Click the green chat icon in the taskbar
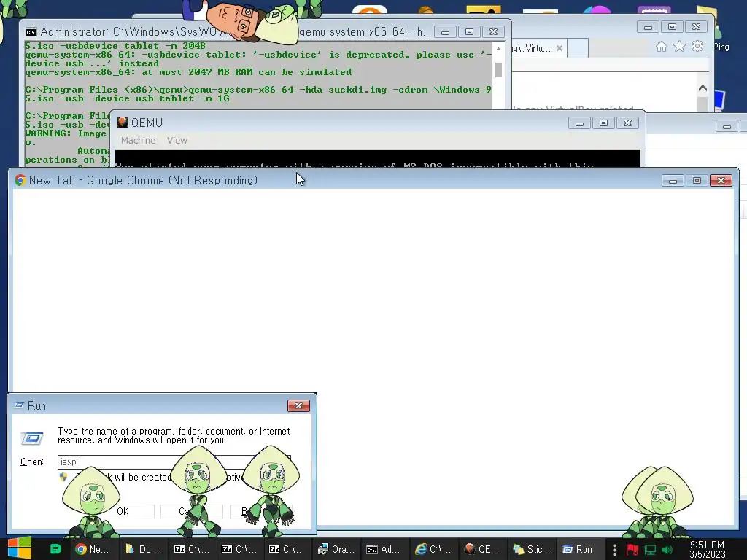This screenshot has height=560, width=747. (55, 549)
